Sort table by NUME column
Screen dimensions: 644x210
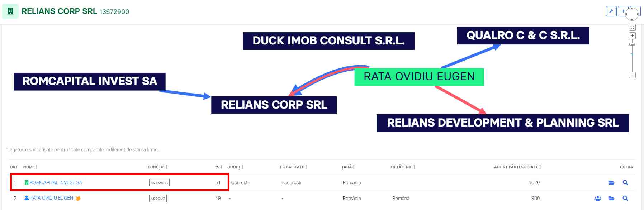click(30, 167)
